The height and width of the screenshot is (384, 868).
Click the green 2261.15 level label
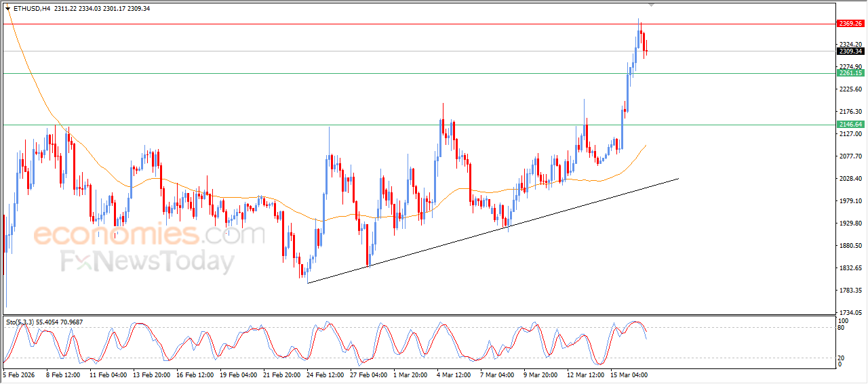click(x=850, y=73)
